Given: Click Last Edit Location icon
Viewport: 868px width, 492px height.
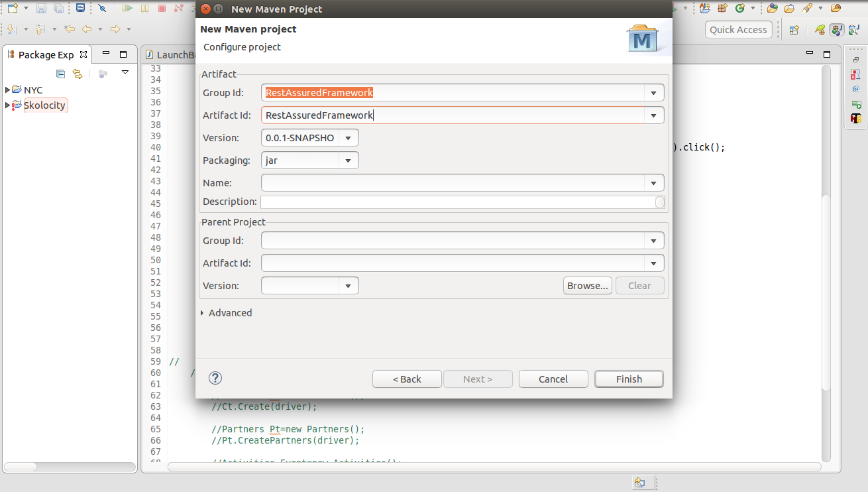Looking at the screenshot, I should pyautogui.click(x=69, y=29).
